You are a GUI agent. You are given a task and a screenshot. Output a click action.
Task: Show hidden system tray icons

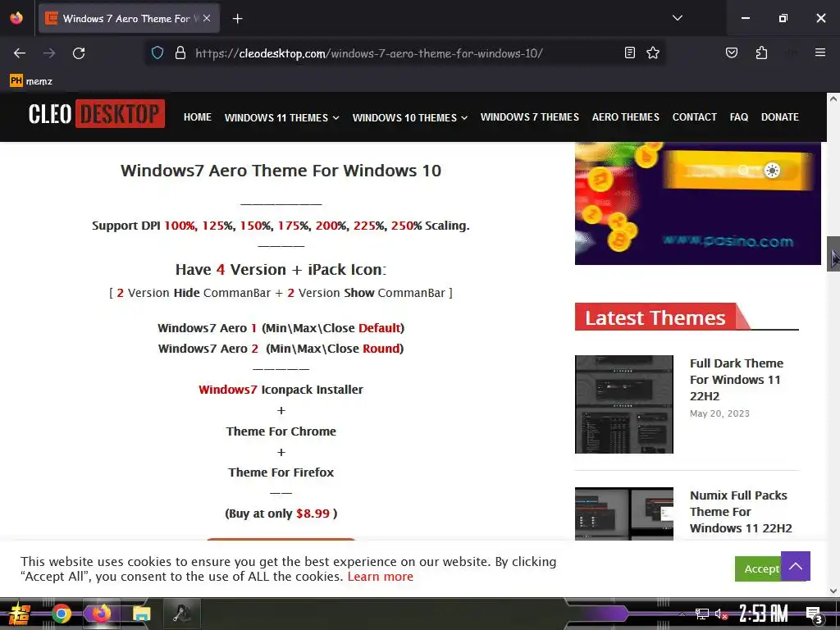[682, 614]
